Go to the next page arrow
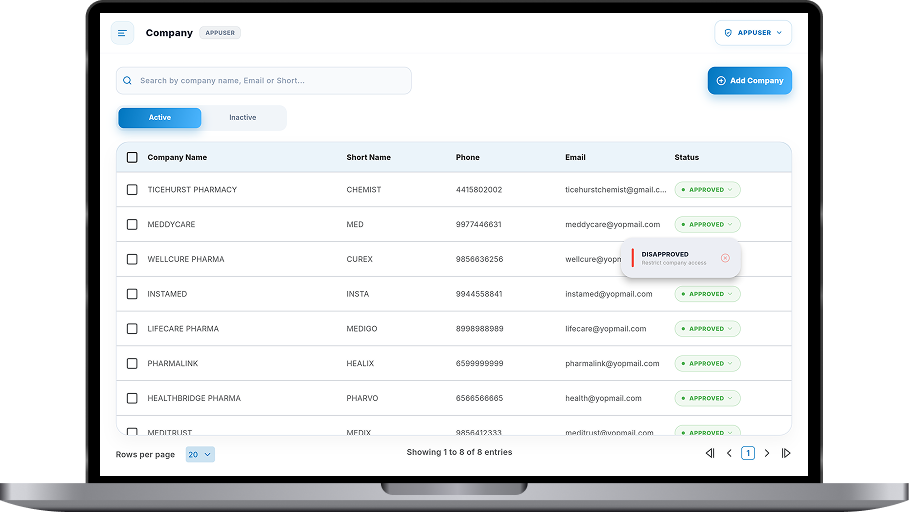 click(767, 453)
